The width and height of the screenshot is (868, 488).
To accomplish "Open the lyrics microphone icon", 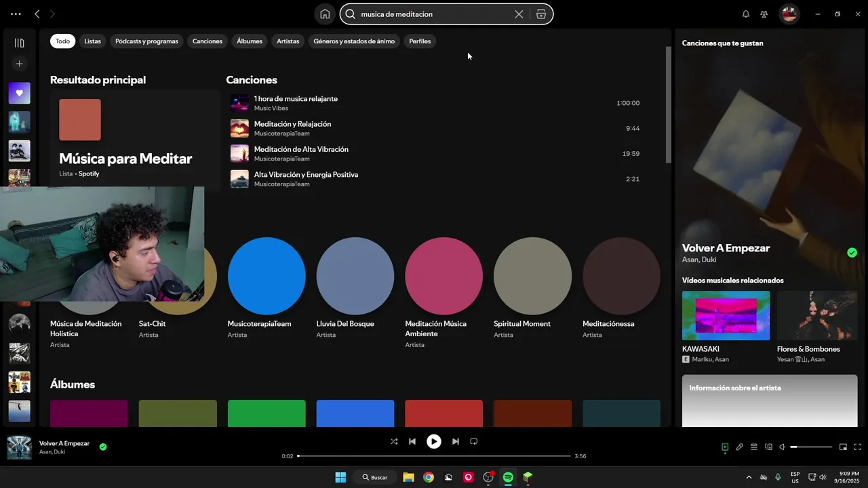I will point(740,447).
